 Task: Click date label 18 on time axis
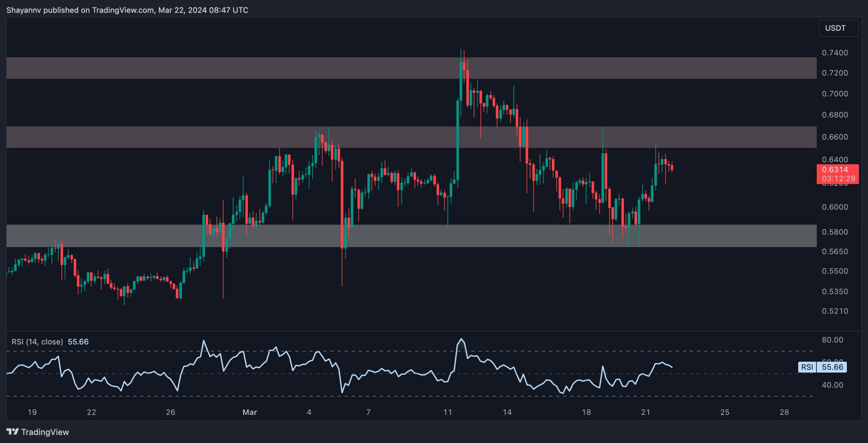coord(586,412)
